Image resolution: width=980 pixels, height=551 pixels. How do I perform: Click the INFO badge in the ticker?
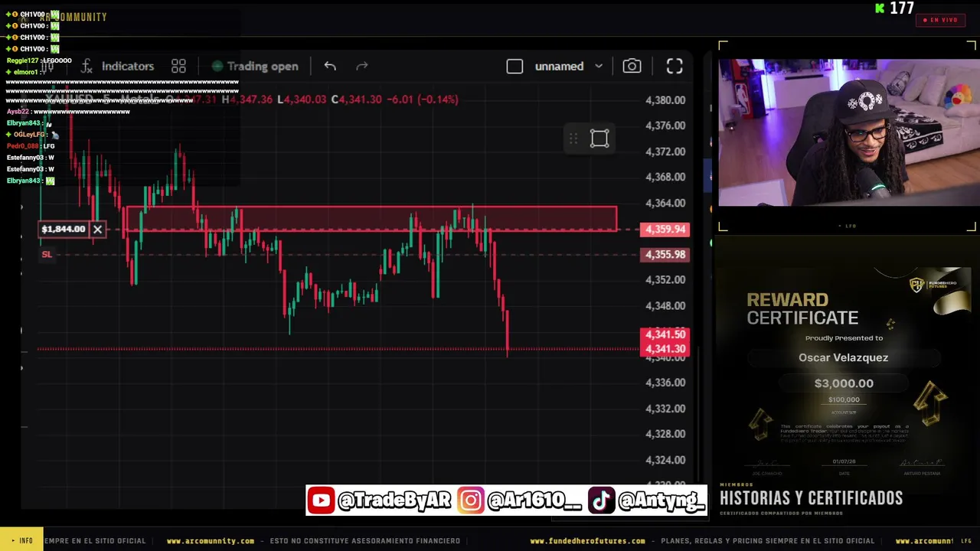pos(22,541)
